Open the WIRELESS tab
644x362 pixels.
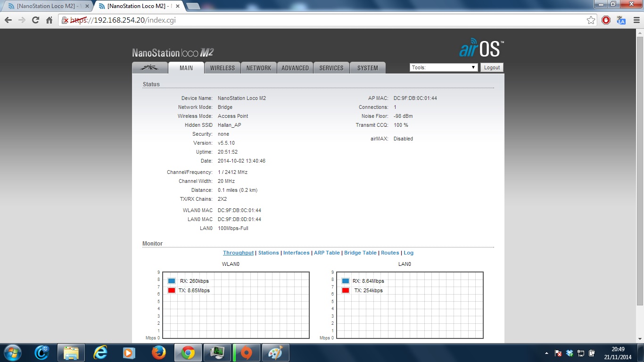tap(223, 68)
